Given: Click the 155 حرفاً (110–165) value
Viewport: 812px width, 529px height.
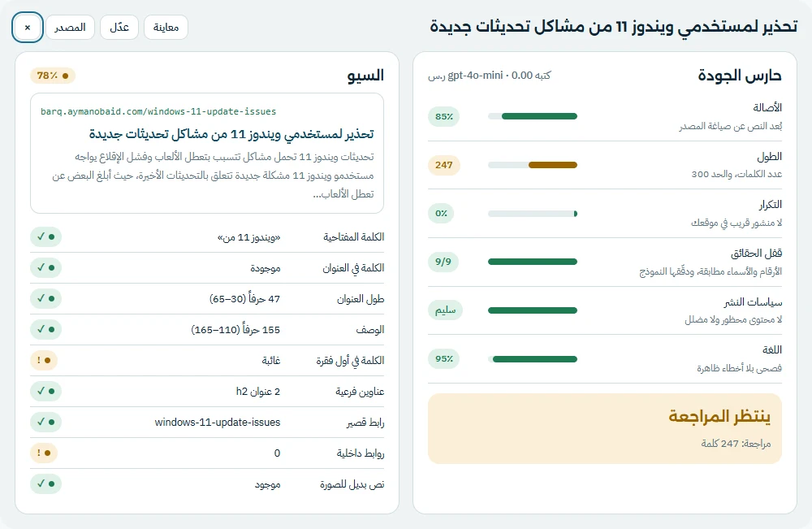Looking at the screenshot, I should pyautogui.click(x=235, y=330).
